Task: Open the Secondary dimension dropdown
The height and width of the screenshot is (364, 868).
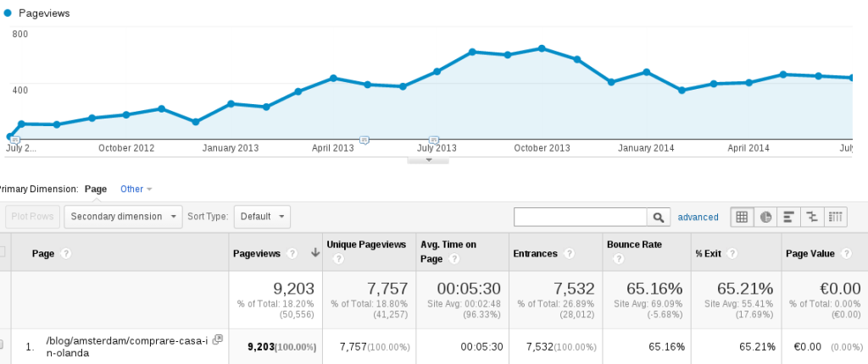Action: [x=124, y=217]
